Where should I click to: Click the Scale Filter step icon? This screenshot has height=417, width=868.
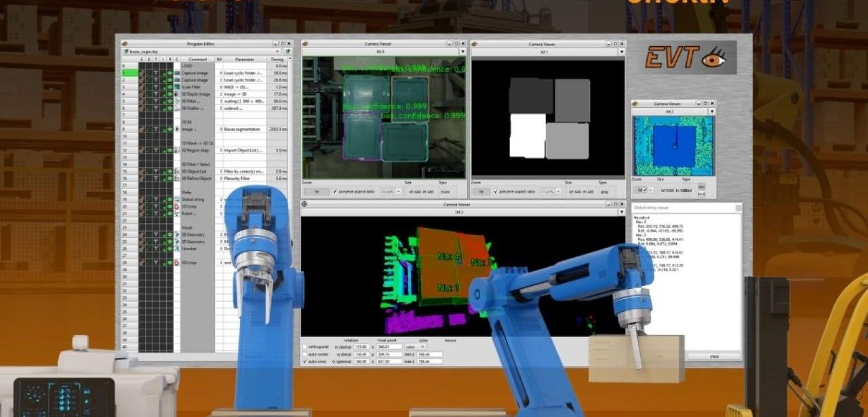[177, 87]
